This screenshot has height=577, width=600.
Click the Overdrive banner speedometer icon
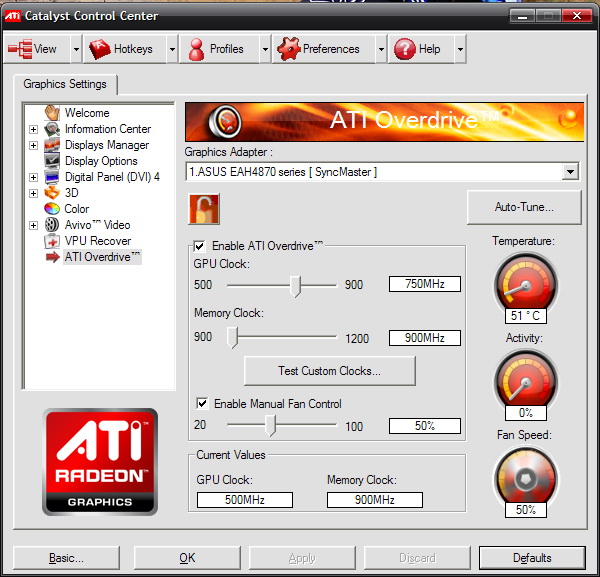click(x=225, y=122)
